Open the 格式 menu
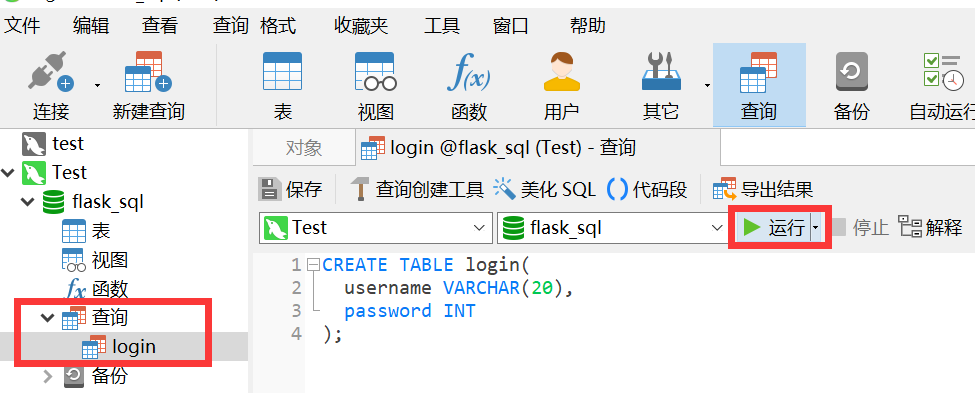 [x=278, y=25]
